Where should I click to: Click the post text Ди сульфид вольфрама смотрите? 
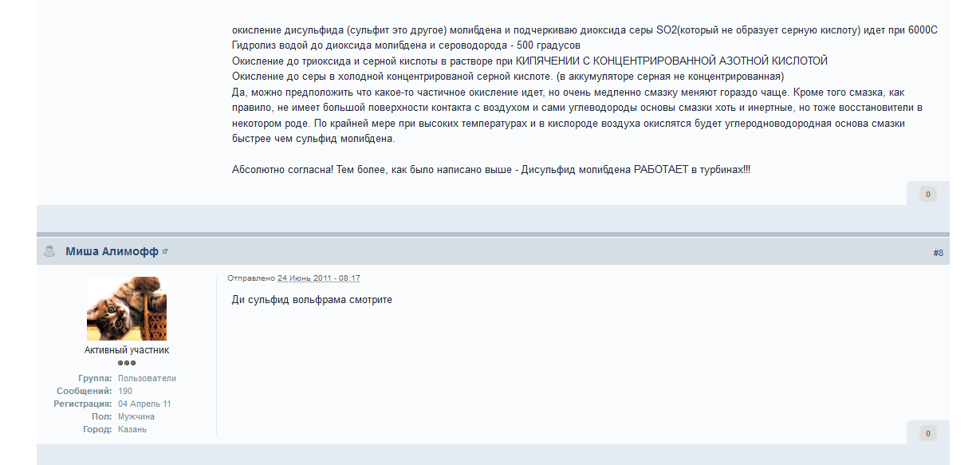pos(312,300)
